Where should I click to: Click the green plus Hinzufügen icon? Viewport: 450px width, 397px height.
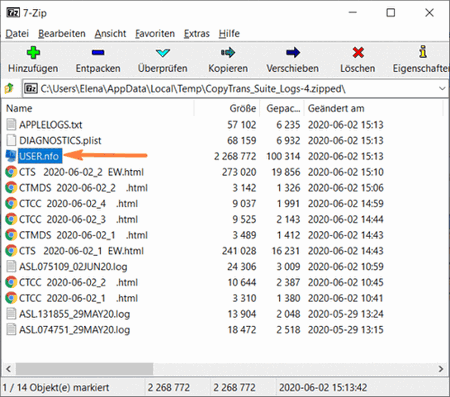click(x=33, y=52)
